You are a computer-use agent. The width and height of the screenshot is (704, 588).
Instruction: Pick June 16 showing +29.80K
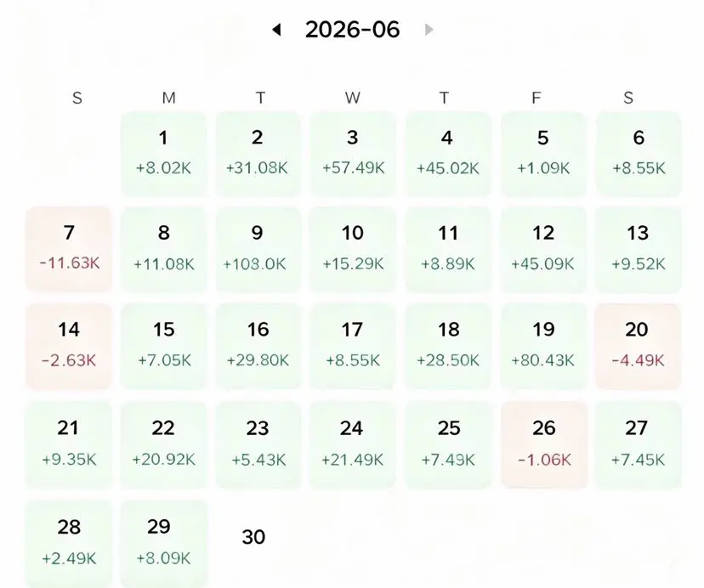258,346
